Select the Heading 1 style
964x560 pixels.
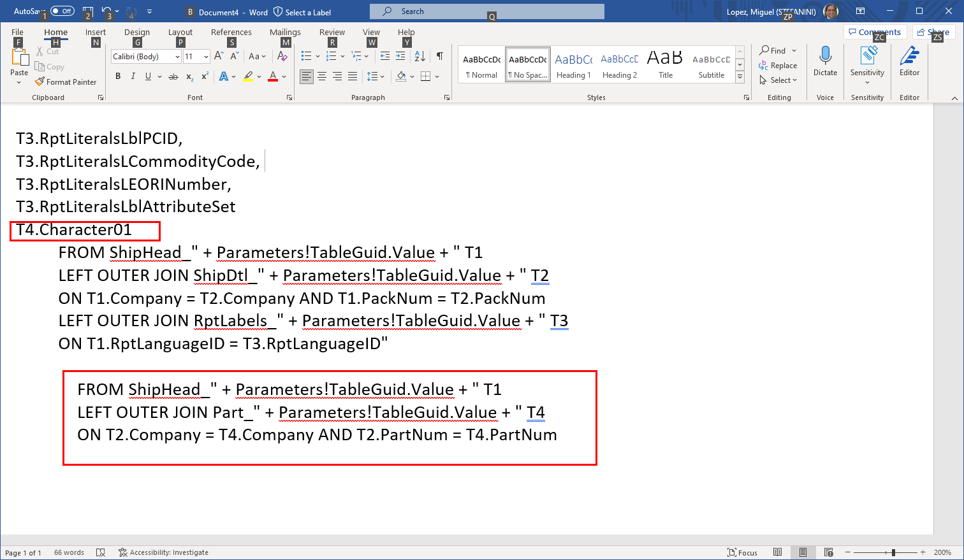point(574,65)
